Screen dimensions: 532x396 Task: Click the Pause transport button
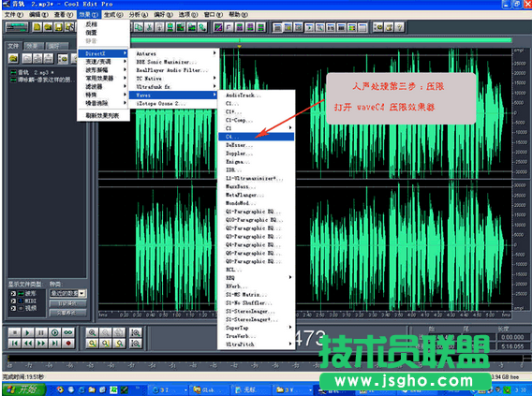(x=41, y=332)
